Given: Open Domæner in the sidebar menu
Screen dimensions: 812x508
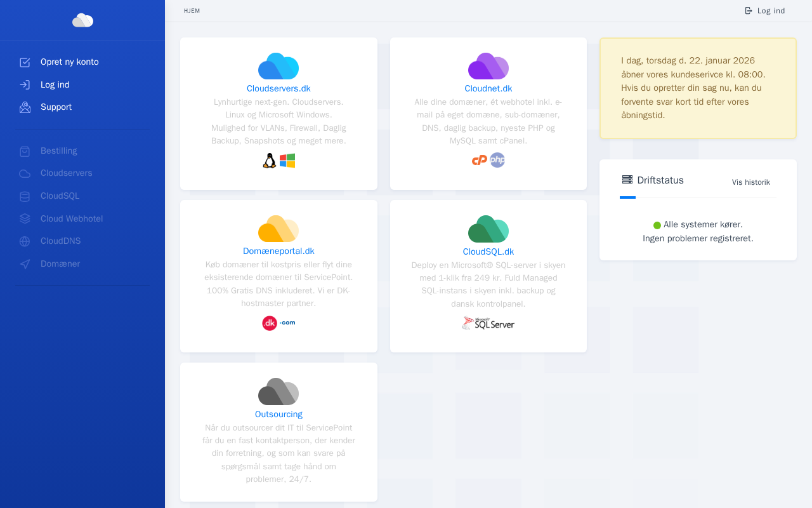Looking at the screenshot, I should 60,264.
